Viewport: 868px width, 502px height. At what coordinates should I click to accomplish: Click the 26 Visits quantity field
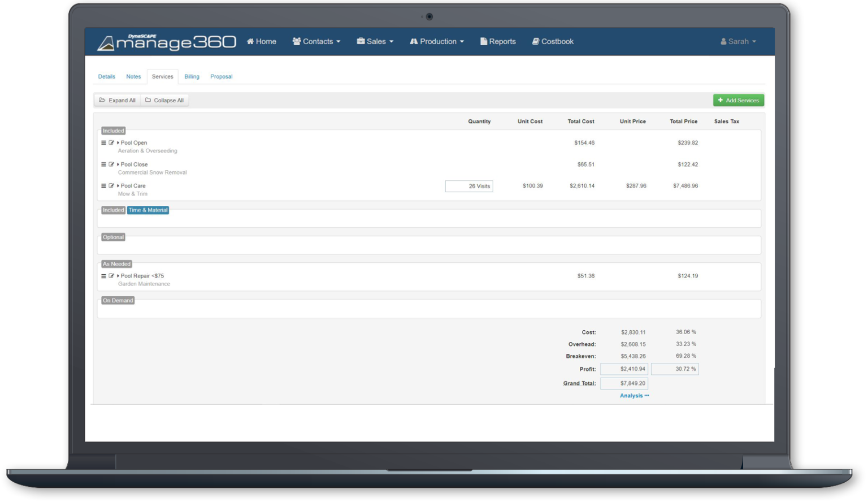click(469, 187)
